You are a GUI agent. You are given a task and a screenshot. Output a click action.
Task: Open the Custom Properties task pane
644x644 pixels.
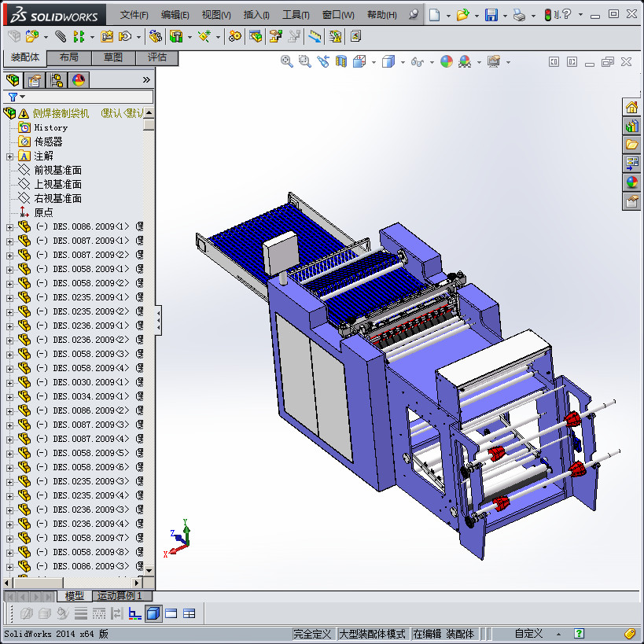pos(631,201)
